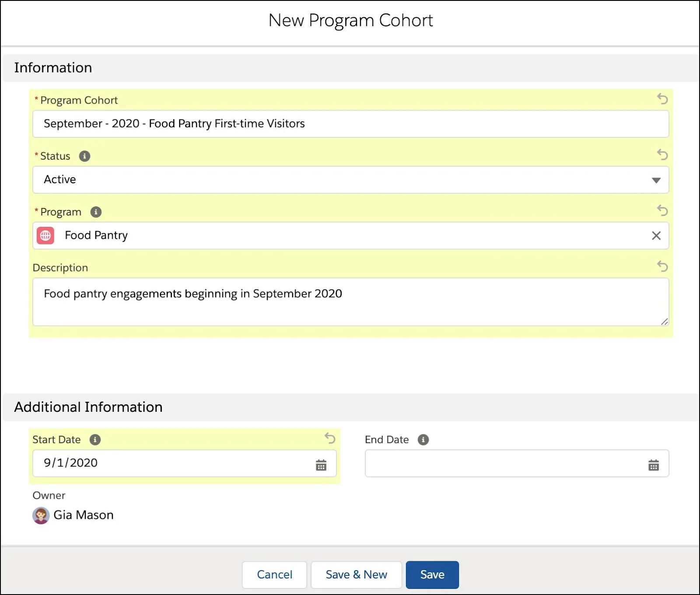Open the End Date calendar picker

click(654, 465)
